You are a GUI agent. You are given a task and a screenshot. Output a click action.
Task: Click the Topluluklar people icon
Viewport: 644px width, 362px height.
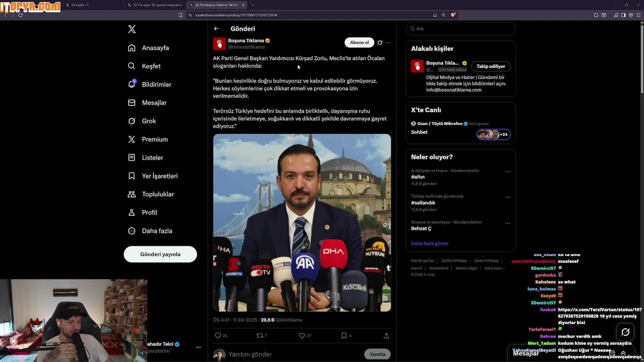(x=132, y=194)
